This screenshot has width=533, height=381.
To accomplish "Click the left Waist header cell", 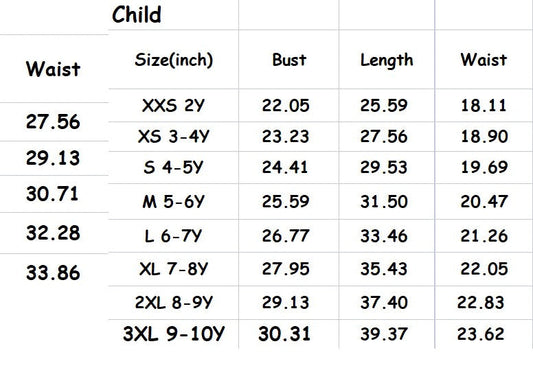I will (x=53, y=69).
